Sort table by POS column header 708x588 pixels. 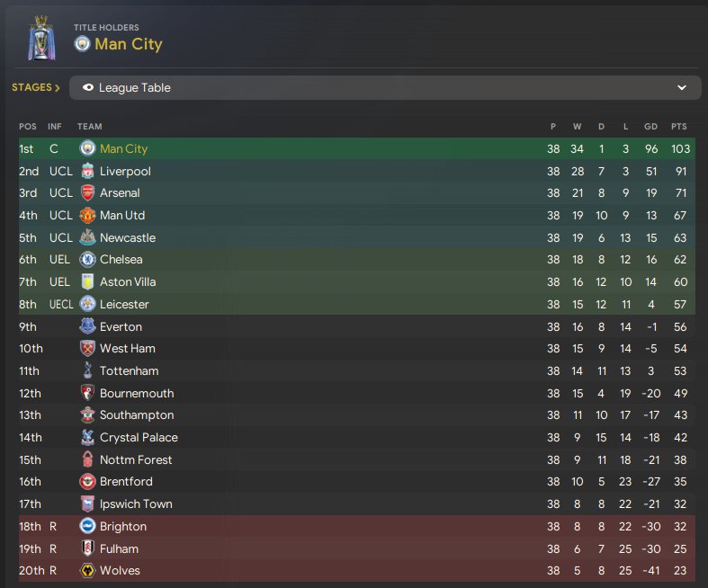tap(28, 127)
